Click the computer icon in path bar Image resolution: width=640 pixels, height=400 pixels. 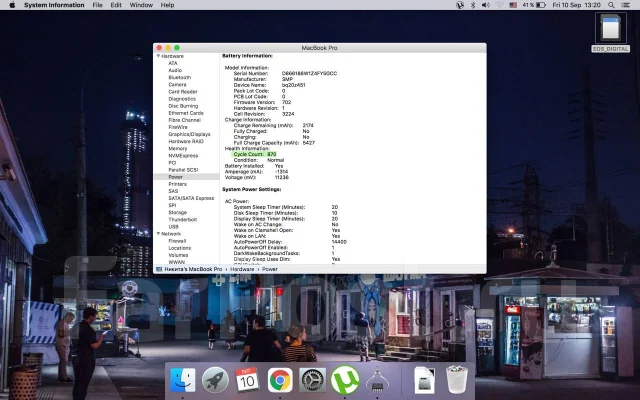click(x=159, y=269)
